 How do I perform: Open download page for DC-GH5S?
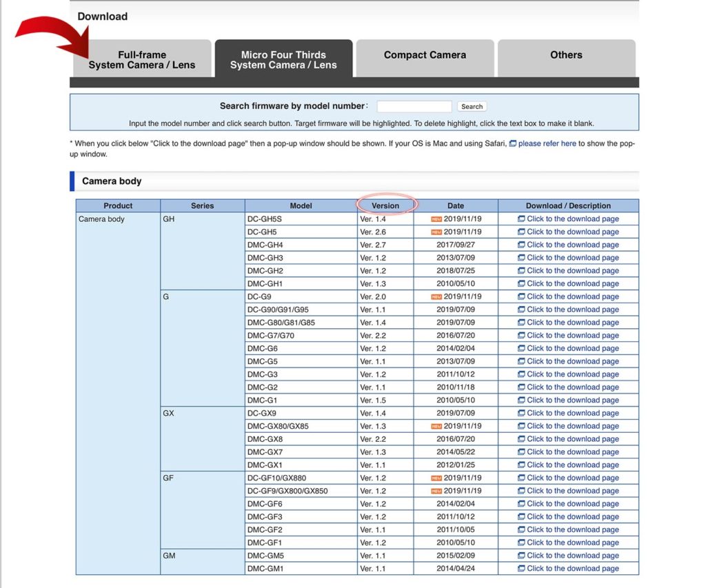click(573, 219)
